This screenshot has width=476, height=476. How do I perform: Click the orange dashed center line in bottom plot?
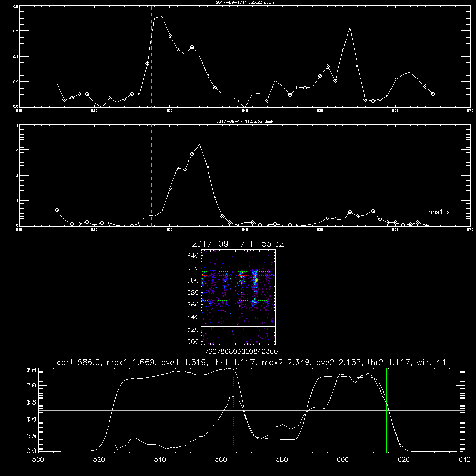tap(300, 410)
